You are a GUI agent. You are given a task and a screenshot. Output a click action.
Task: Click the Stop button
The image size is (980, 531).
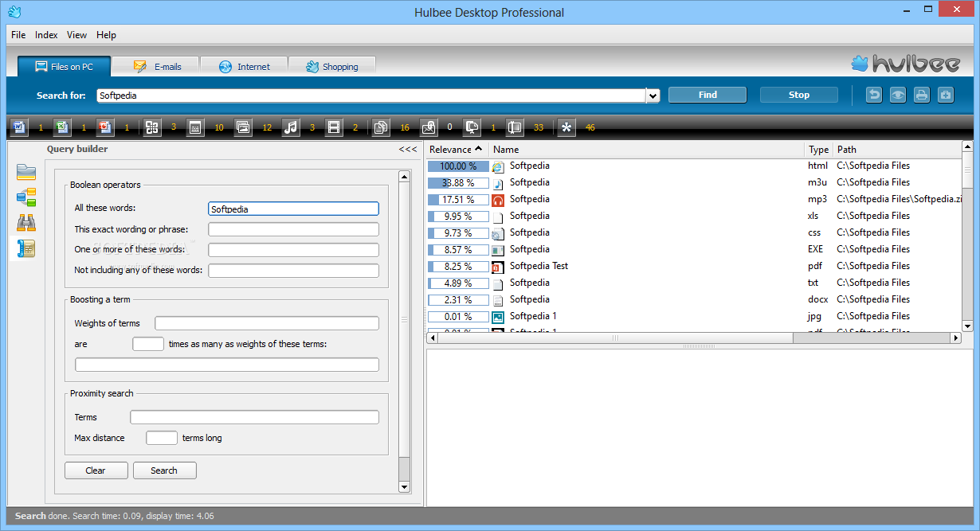[x=799, y=95]
